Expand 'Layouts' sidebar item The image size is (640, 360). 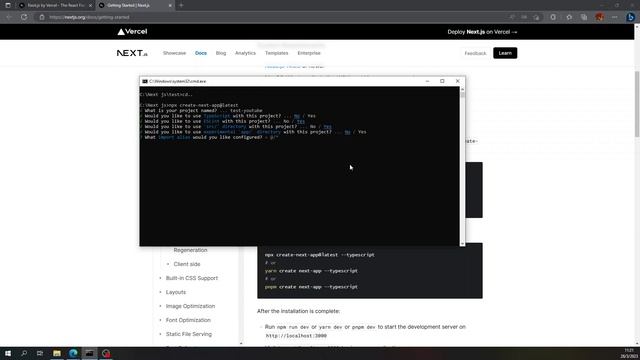(x=176, y=292)
